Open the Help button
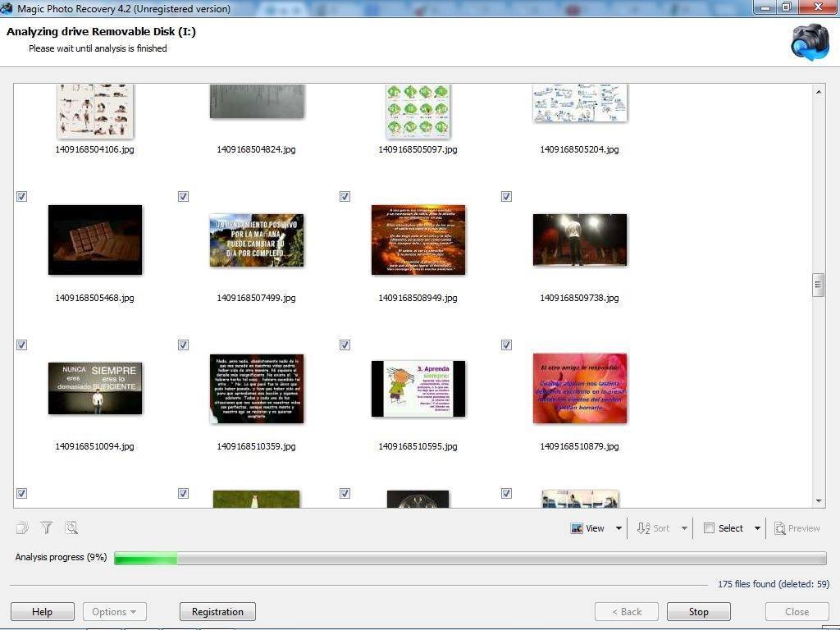The height and width of the screenshot is (630, 840). pos(43,612)
